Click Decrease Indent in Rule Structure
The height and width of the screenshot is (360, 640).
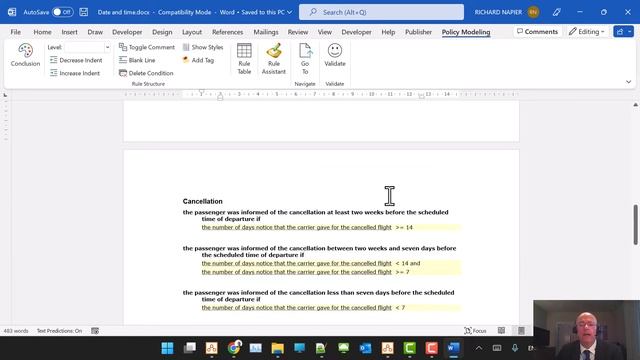pos(76,60)
